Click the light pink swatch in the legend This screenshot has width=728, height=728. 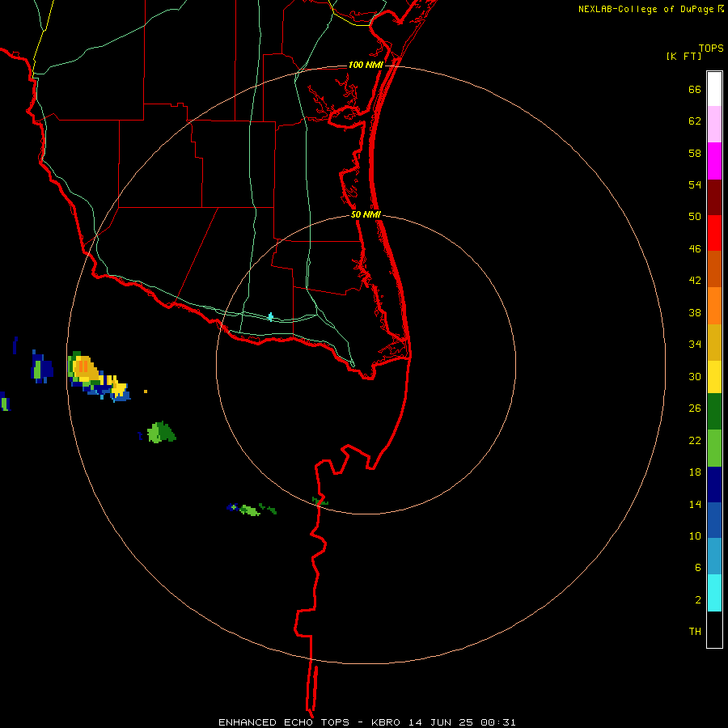click(x=714, y=125)
